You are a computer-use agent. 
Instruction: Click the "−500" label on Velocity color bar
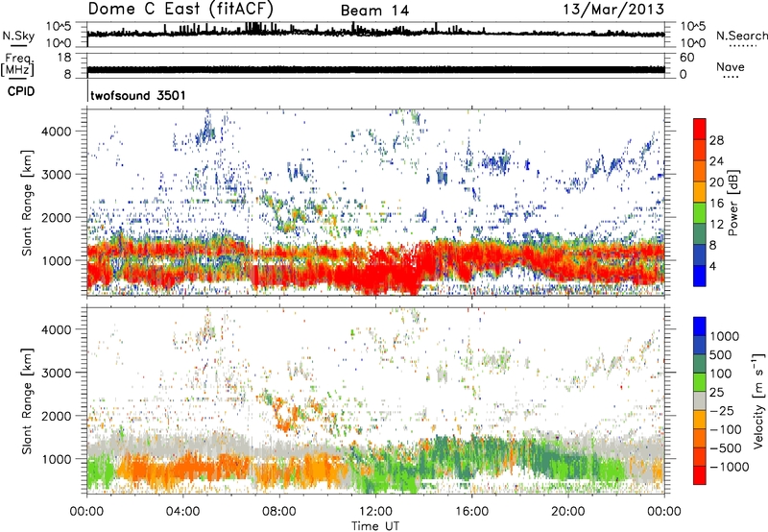coord(726,447)
